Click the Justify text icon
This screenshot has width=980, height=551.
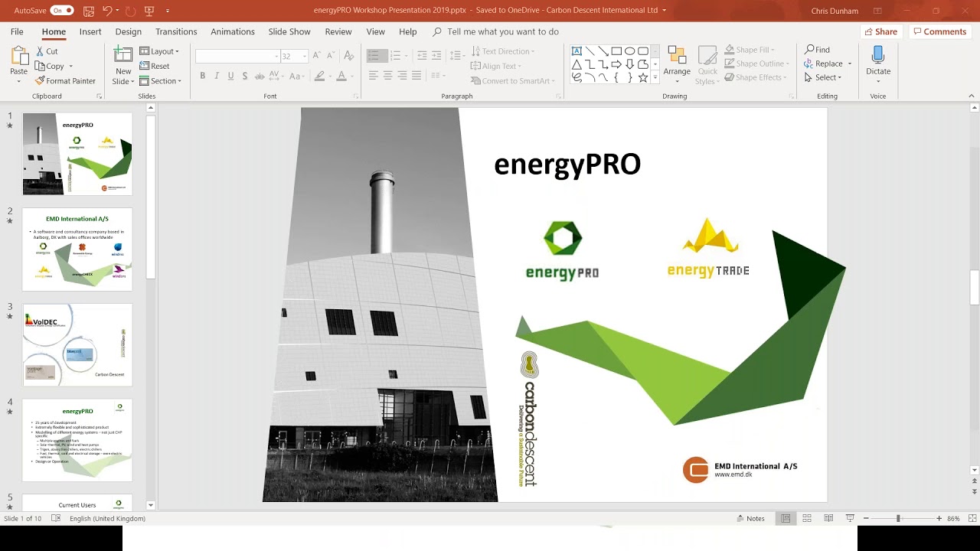coord(416,76)
